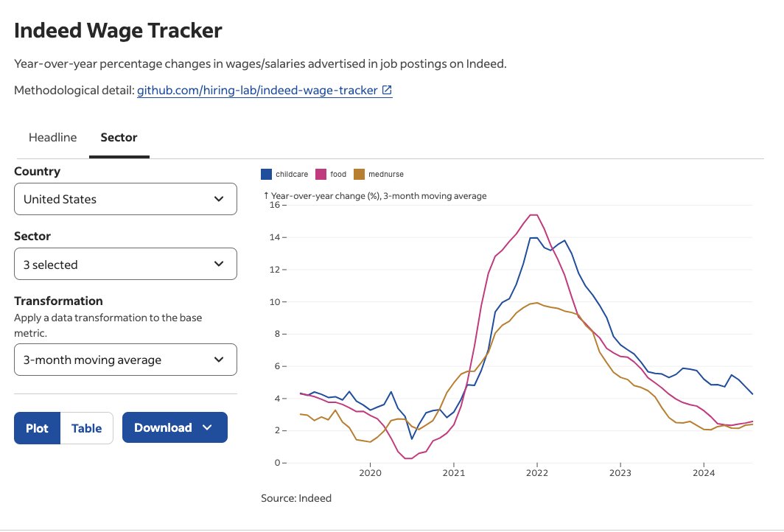Click the mednurse legend label

tap(386, 174)
